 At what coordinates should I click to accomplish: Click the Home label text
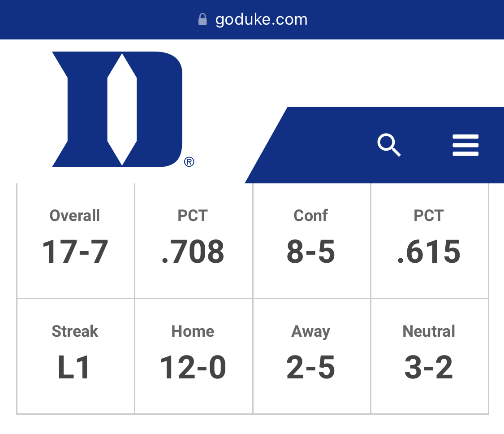[x=193, y=331]
